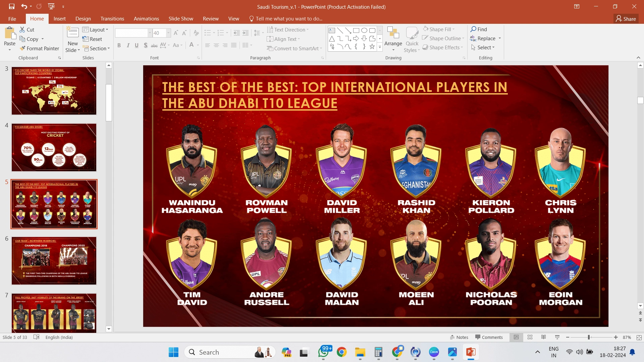Switch to the Design tab
Viewport: 644px width, 362px height.
[83, 19]
